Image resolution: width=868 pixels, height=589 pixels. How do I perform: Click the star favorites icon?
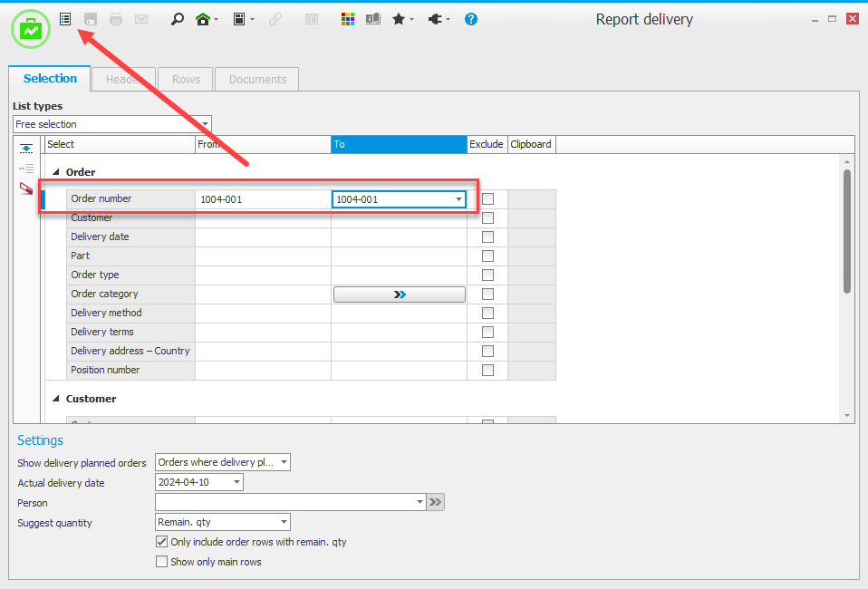click(399, 19)
